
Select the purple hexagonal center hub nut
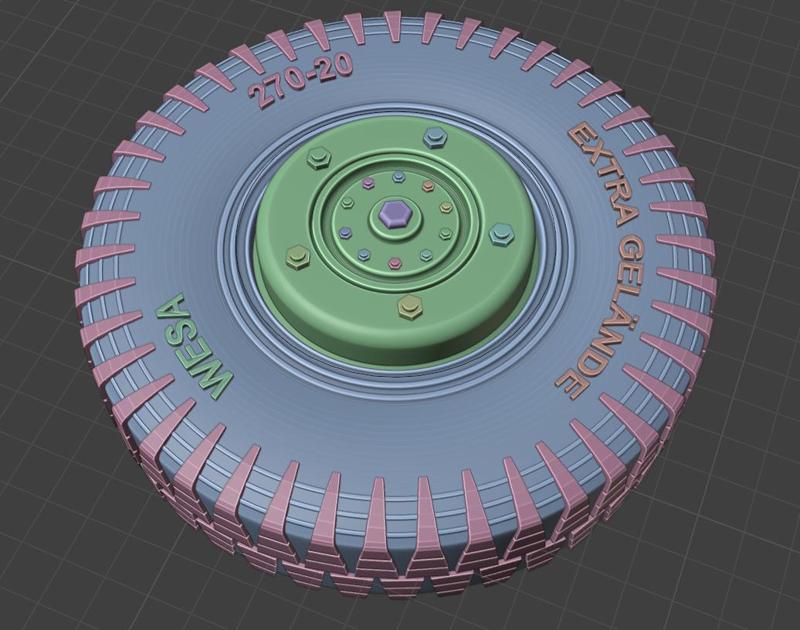393,213
